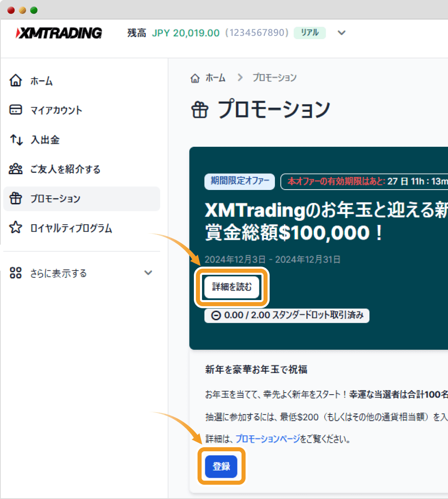Click the gift icon beside page title

[200, 110]
